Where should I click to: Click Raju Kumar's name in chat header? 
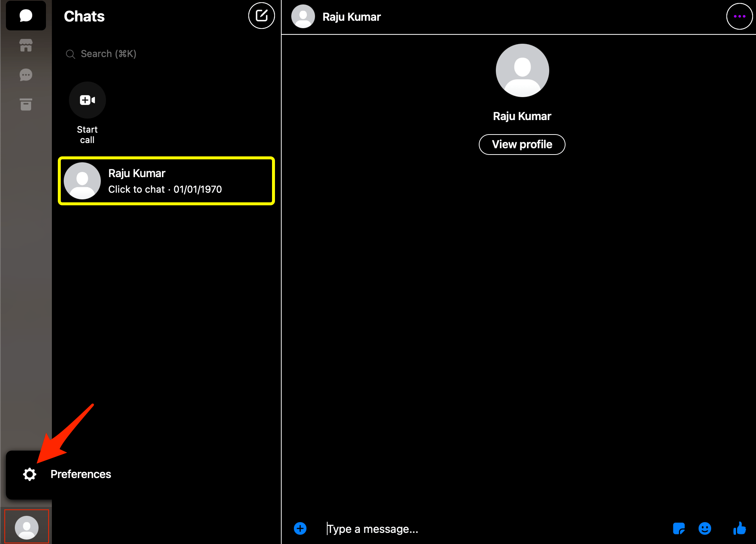click(351, 17)
